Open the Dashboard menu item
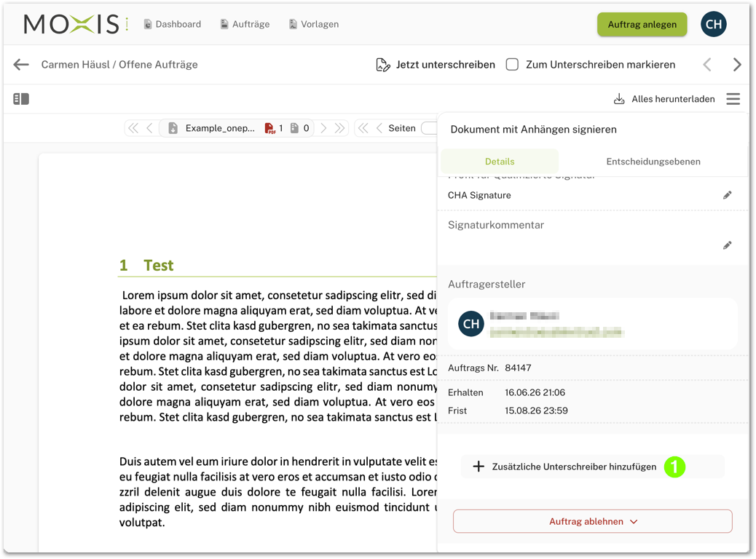The height and width of the screenshot is (559, 756). [x=173, y=24]
